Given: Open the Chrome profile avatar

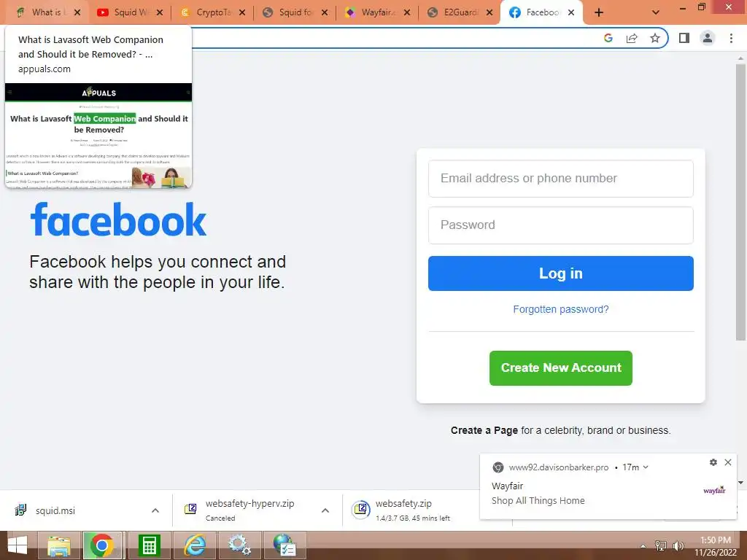Looking at the screenshot, I should pyautogui.click(x=708, y=38).
